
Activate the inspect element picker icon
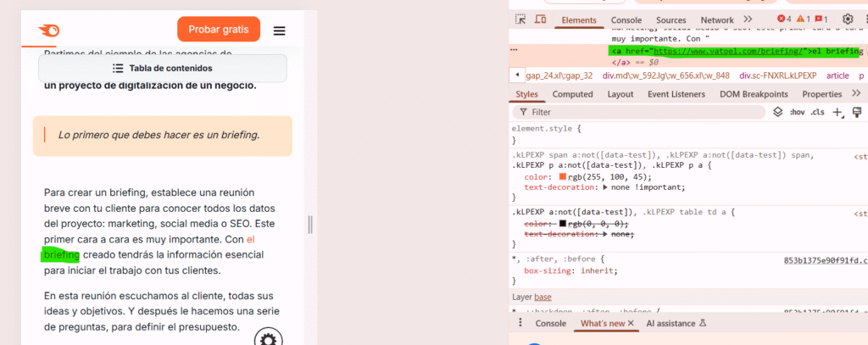(x=520, y=19)
